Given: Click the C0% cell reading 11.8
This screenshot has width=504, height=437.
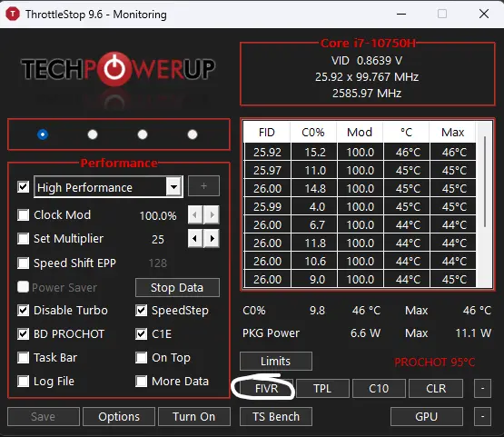Looking at the screenshot, I should pos(313,243).
